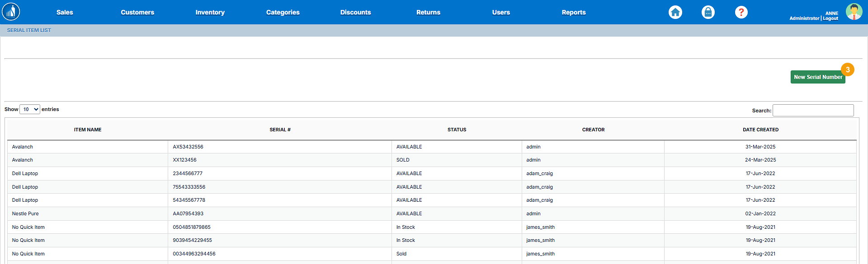Click the lock screen icon
This screenshot has width=868, height=264.
[708, 12]
